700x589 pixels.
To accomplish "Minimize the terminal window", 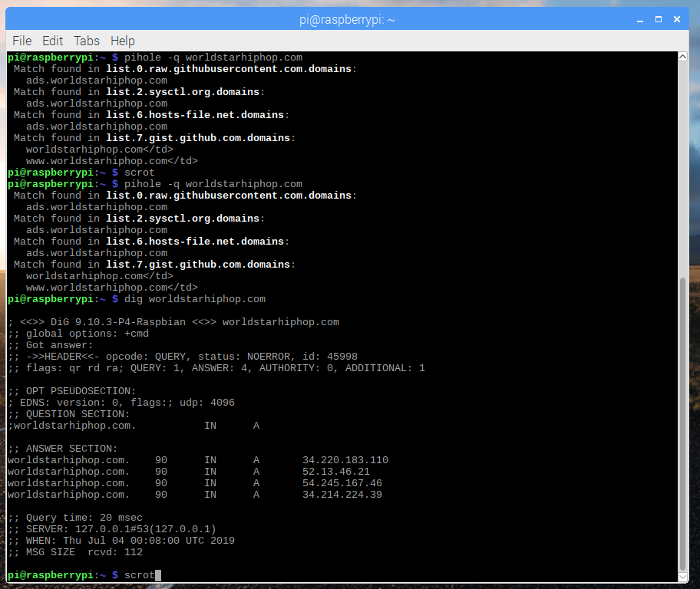I will click(x=640, y=20).
